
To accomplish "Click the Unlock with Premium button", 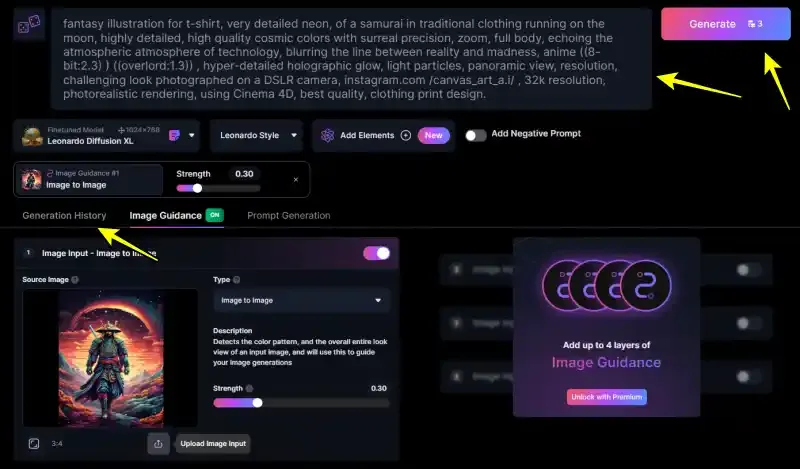I will tap(607, 397).
